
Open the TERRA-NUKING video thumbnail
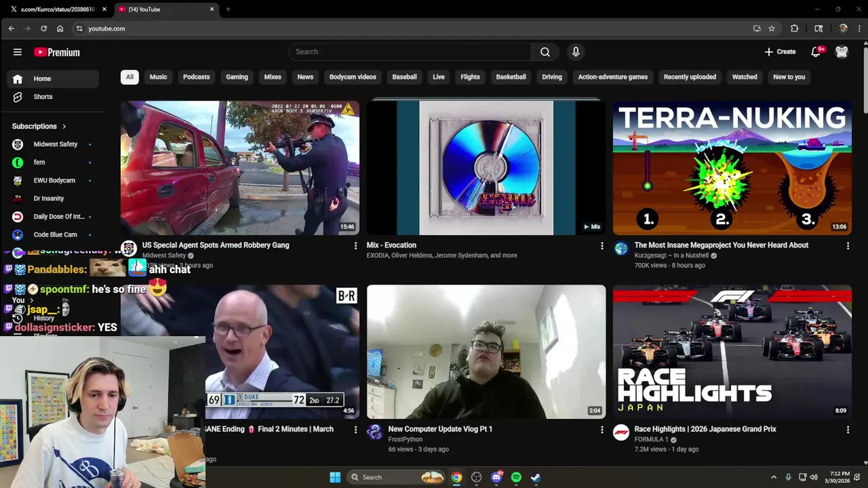[732, 168]
